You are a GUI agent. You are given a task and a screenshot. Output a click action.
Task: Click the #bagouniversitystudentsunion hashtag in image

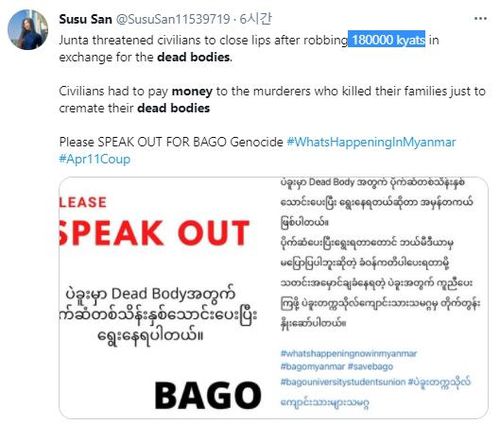(x=343, y=382)
